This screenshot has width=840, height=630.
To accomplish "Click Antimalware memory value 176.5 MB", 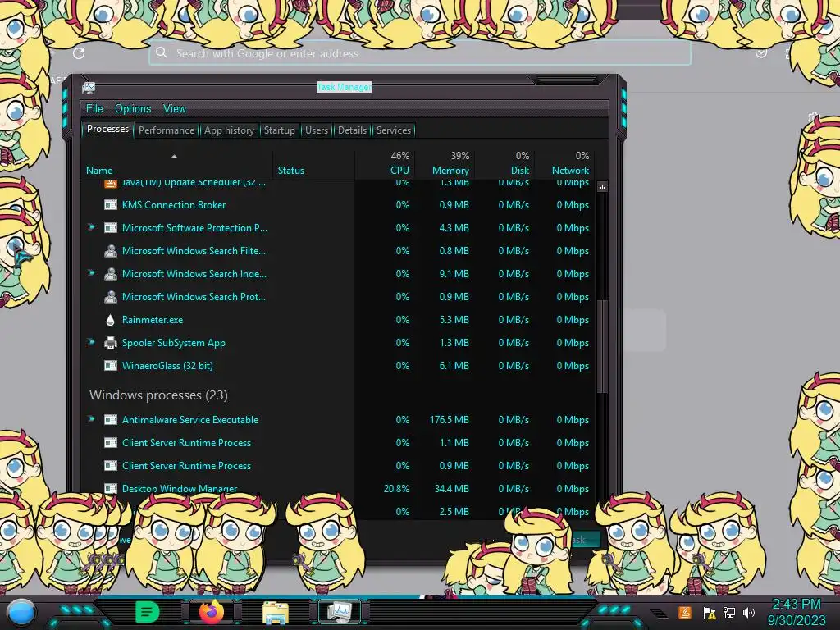I will 449,420.
